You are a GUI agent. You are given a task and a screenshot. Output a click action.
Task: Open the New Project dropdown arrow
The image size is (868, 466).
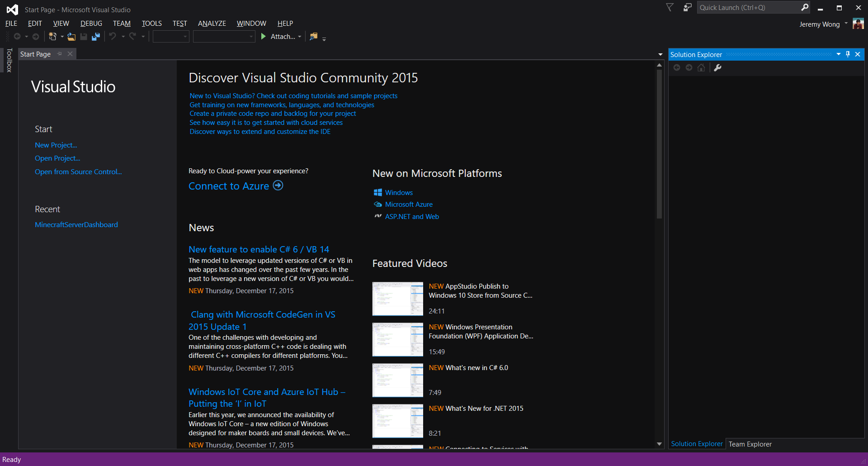(62, 37)
